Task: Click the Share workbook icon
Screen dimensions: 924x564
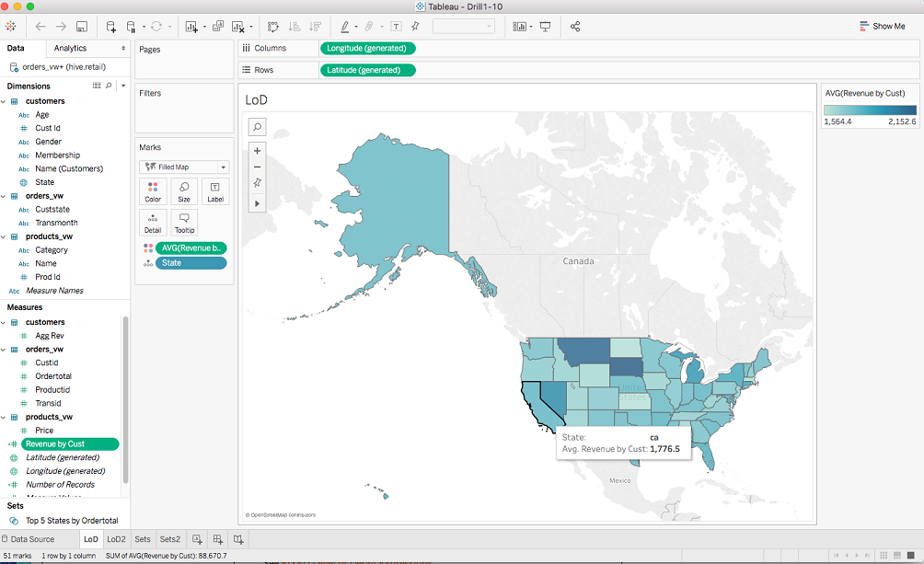Action: click(x=575, y=27)
